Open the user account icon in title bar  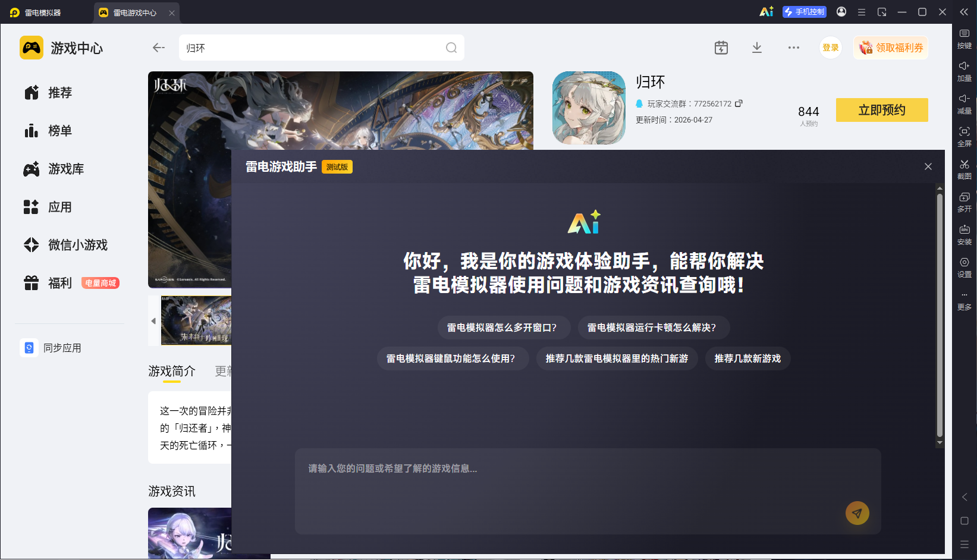tap(841, 12)
